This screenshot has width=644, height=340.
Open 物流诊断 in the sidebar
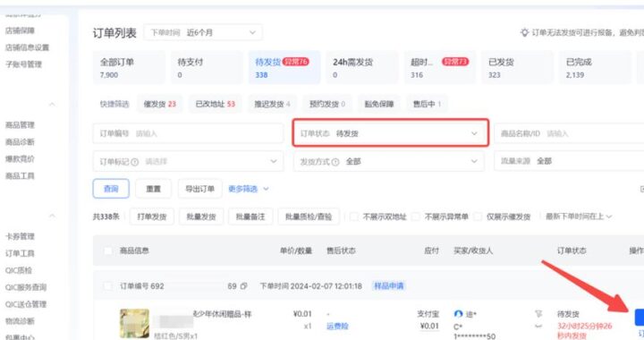[20, 321]
